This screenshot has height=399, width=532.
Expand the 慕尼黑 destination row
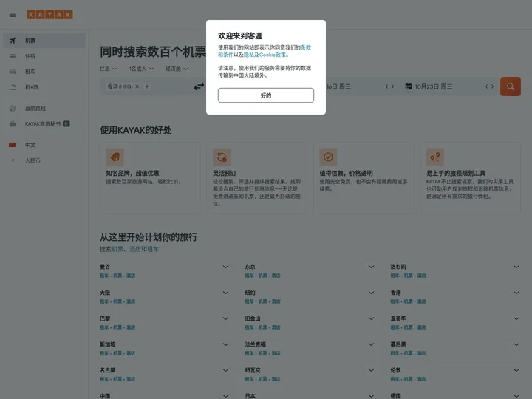pyautogui.click(x=516, y=344)
